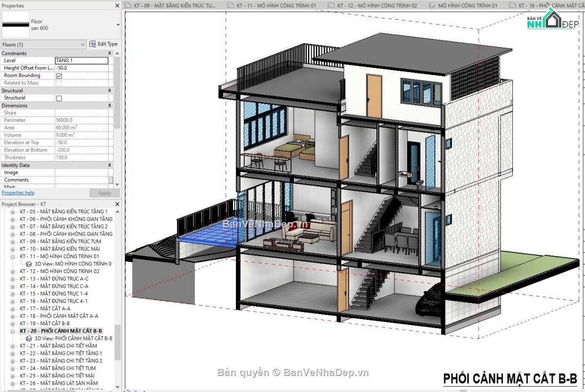
Task: Click the Area value 60.000 m²
Action: coord(81,128)
